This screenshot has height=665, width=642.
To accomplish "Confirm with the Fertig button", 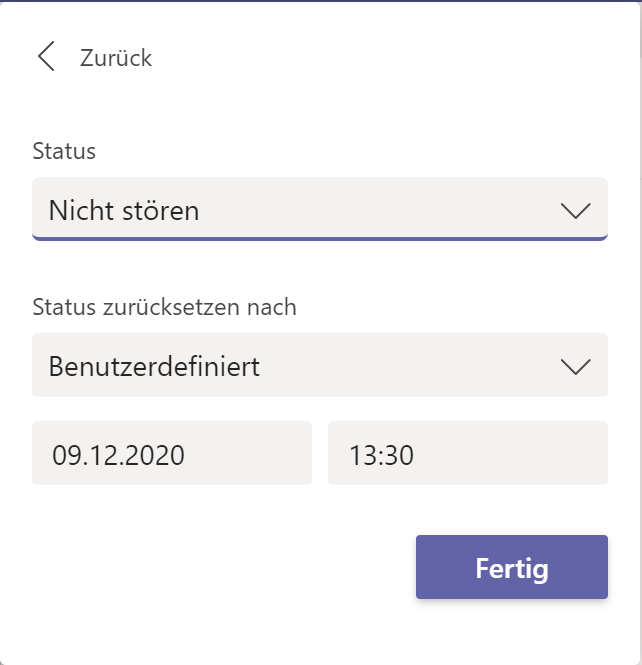I will [x=512, y=567].
